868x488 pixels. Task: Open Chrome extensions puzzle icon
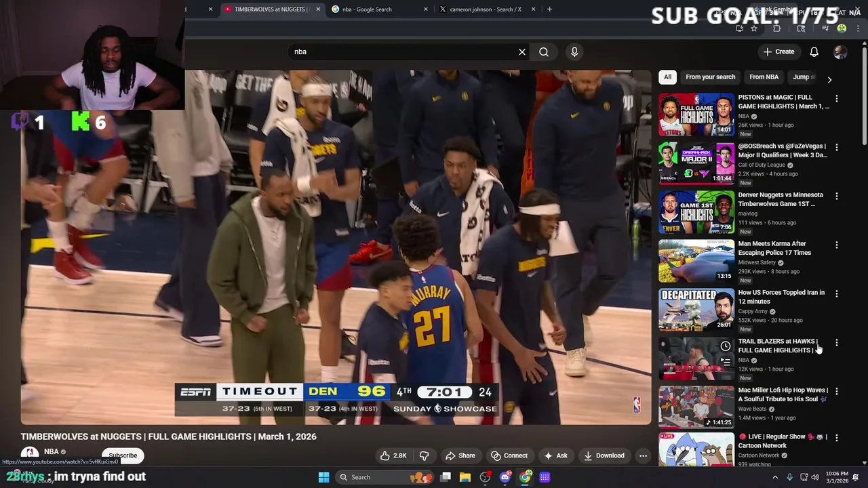(776, 28)
